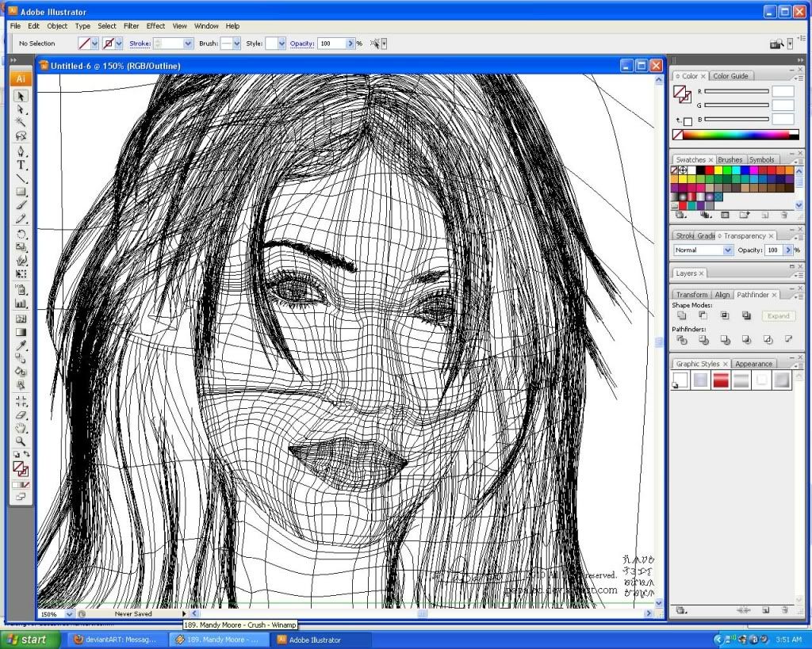This screenshot has width=812, height=649.
Task: Click the R slider in Color panel
Action: tap(736, 91)
